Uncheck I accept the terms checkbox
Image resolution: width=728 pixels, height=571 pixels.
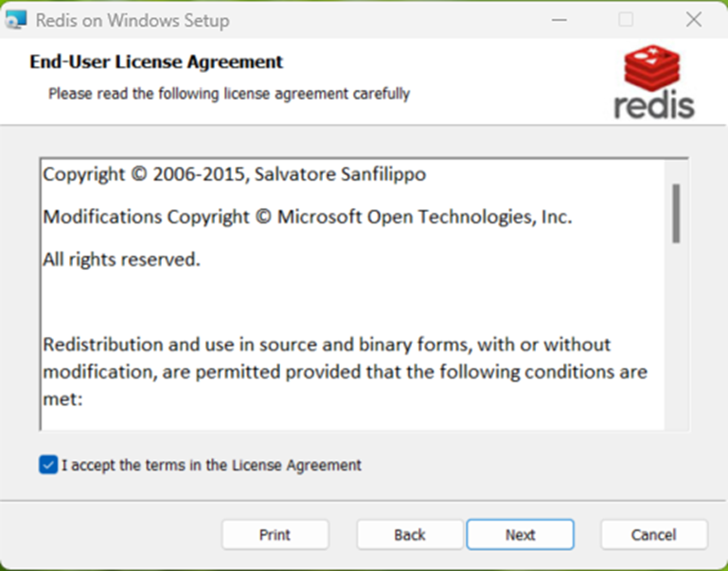coord(48,465)
